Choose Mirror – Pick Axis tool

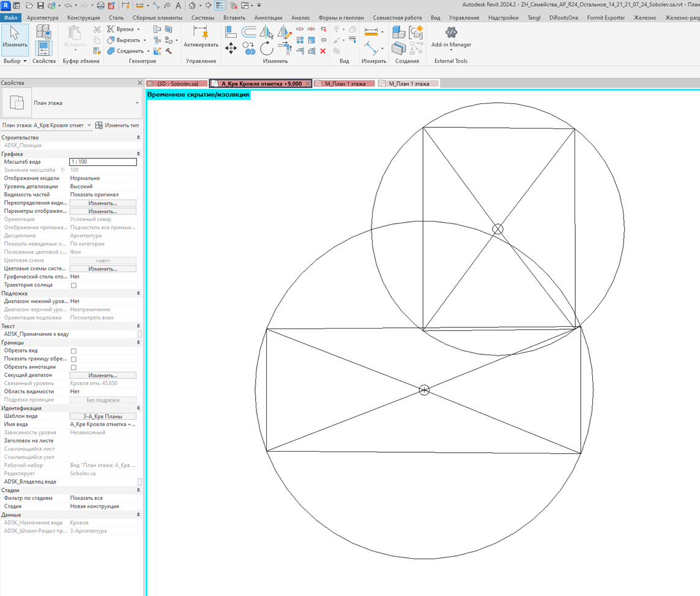coord(267,32)
